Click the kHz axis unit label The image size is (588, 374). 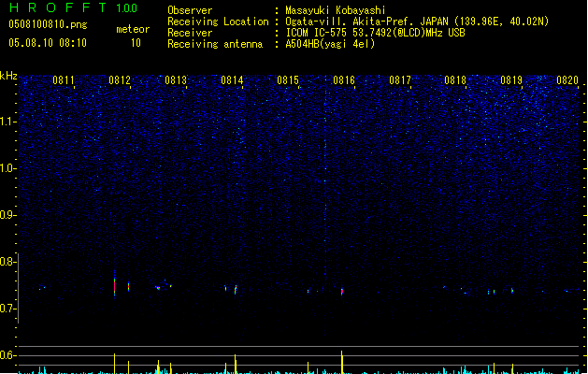click(x=8, y=76)
